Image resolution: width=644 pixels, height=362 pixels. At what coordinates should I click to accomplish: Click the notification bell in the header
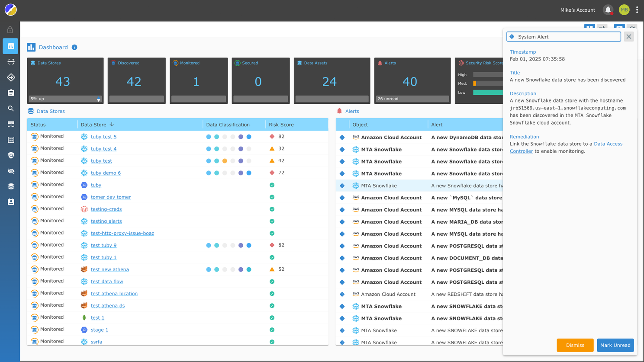[608, 10]
